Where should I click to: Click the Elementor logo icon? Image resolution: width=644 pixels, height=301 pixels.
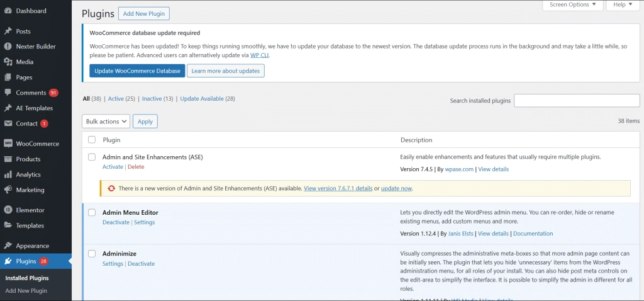pyautogui.click(x=8, y=210)
